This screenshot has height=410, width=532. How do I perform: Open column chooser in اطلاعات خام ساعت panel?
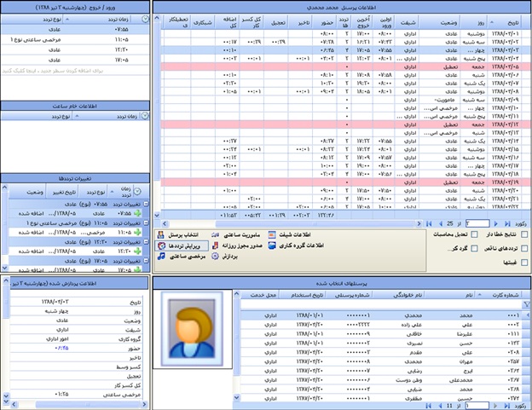point(145,116)
